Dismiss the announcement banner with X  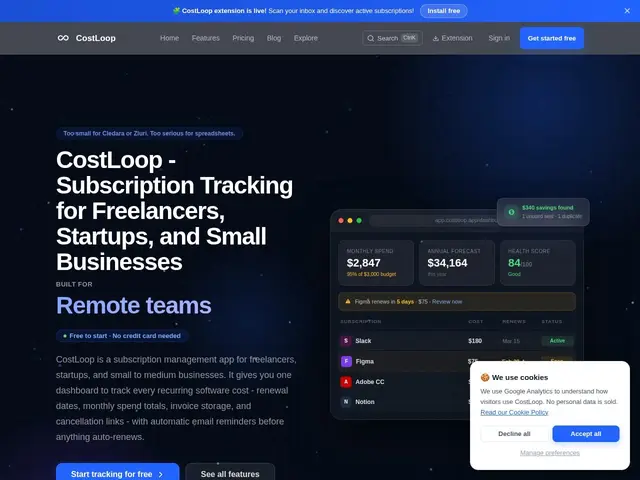(627, 11)
